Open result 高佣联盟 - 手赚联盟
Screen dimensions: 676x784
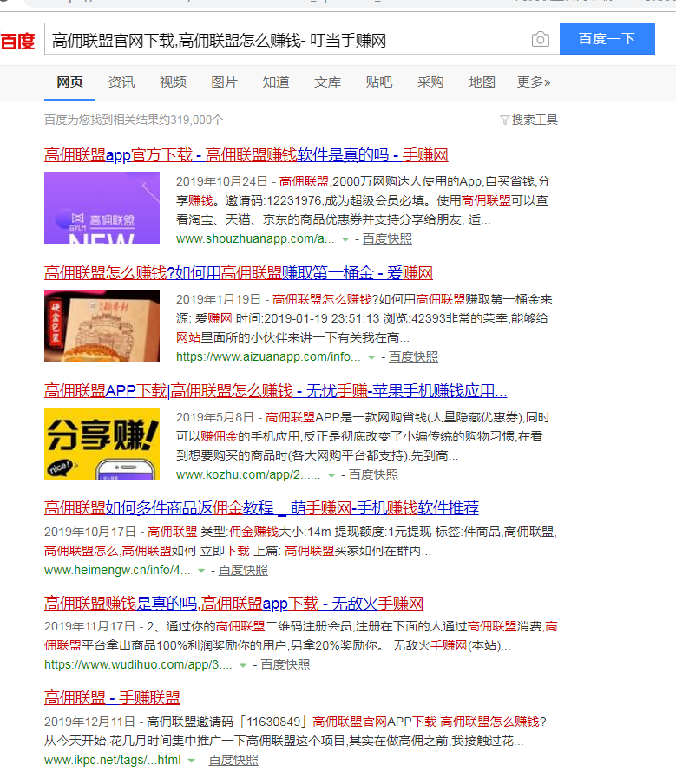[112, 698]
